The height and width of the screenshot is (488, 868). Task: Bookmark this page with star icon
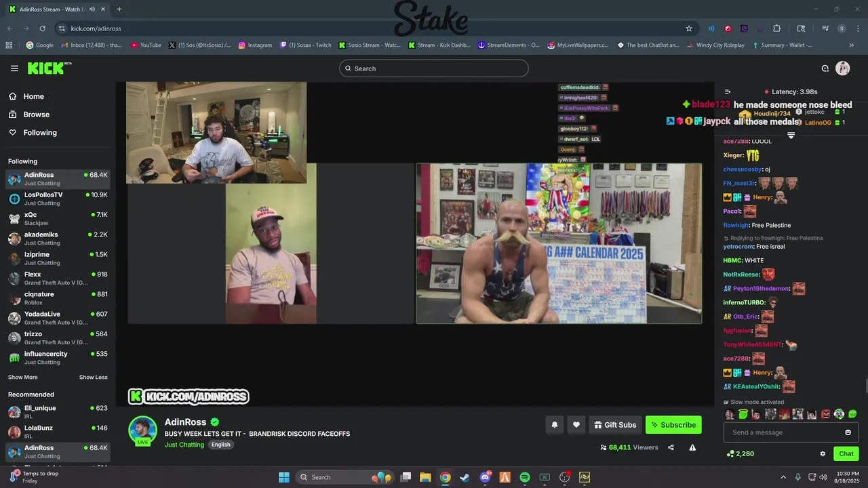click(689, 28)
